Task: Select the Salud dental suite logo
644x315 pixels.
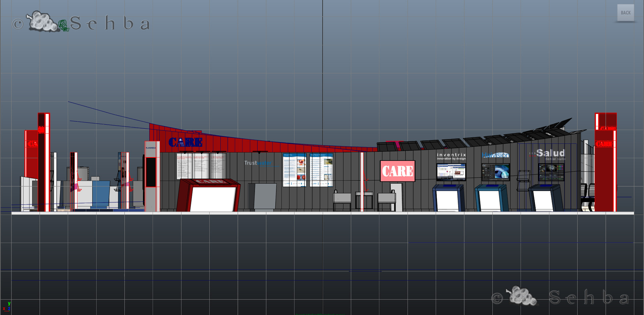Action: click(x=547, y=154)
